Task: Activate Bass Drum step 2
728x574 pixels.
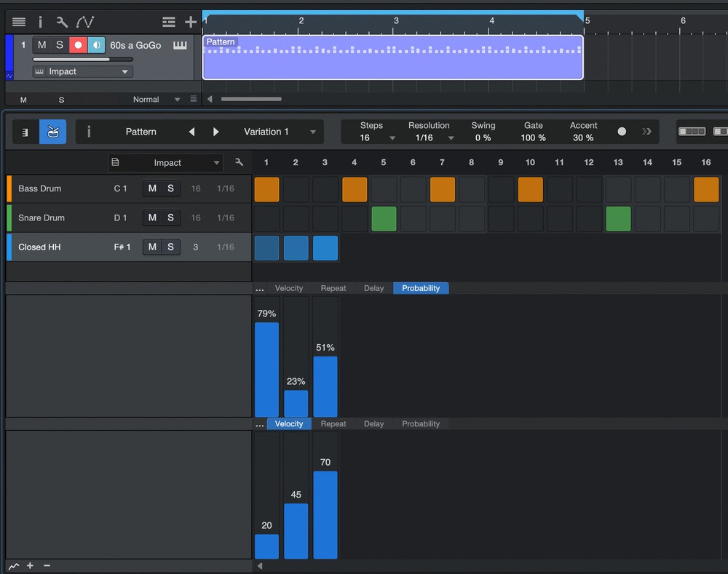Action: (x=296, y=189)
